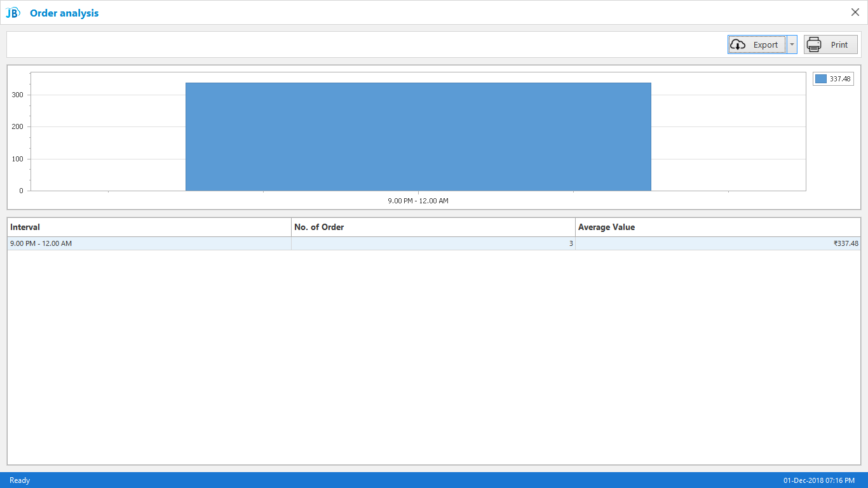This screenshot has width=868, height=488.
Task: Click the JB application logo icon
Action: [13, 13]
